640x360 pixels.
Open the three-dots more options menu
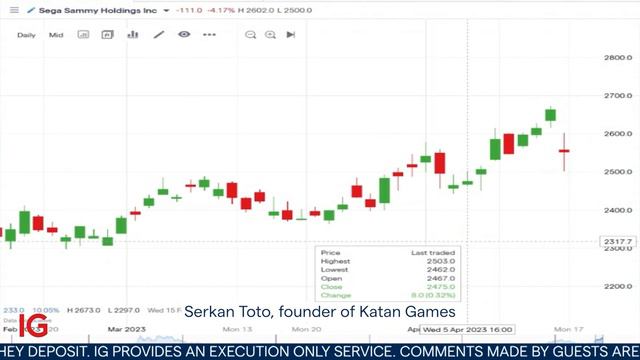point(209,35)
